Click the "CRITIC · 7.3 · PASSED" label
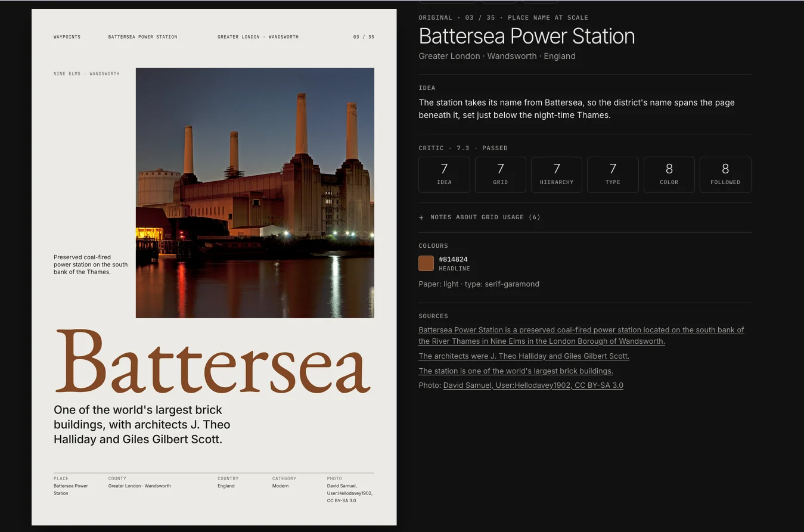804x532 pixels. (463, 148)
